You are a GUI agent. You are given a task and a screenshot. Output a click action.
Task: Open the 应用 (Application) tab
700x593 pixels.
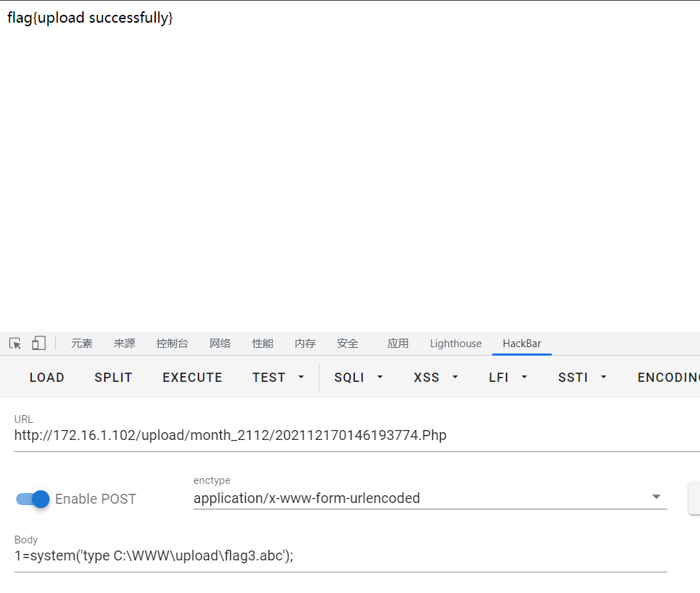click(397, 344)
